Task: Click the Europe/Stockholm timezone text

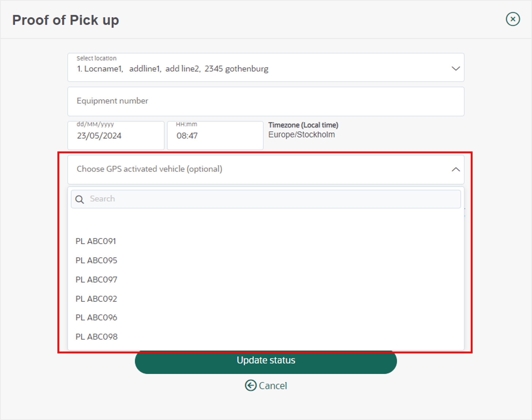Action: pos(302,135)
